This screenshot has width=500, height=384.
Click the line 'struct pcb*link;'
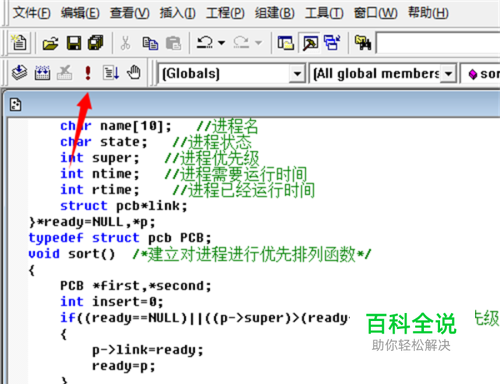pos(124,206)
